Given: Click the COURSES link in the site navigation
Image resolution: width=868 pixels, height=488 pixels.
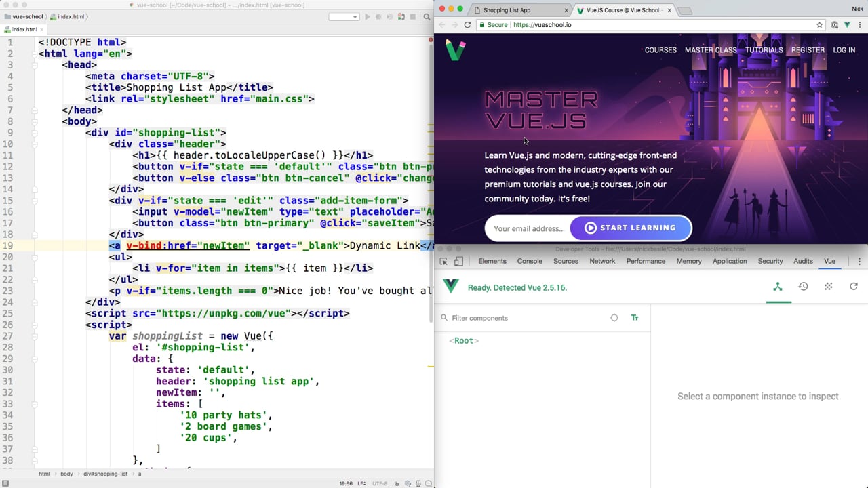Looking at the screenshot, I should click(660, 50).
